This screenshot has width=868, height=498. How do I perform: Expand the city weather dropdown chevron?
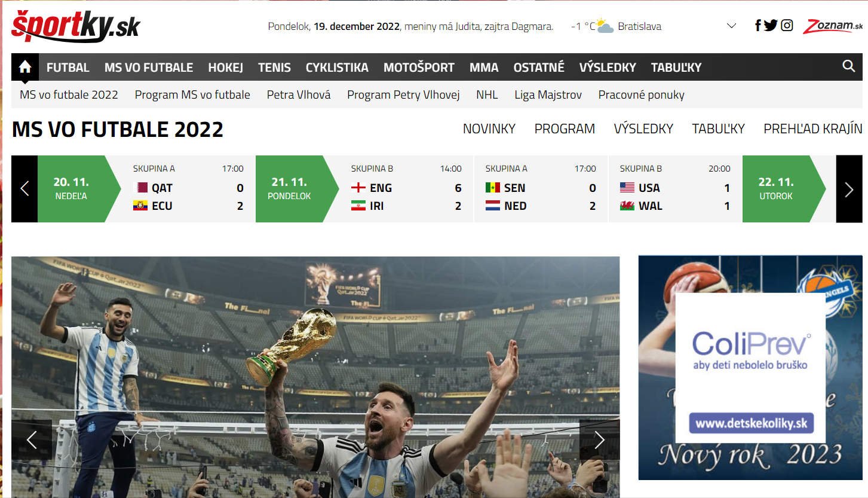(x=731, y=26)
